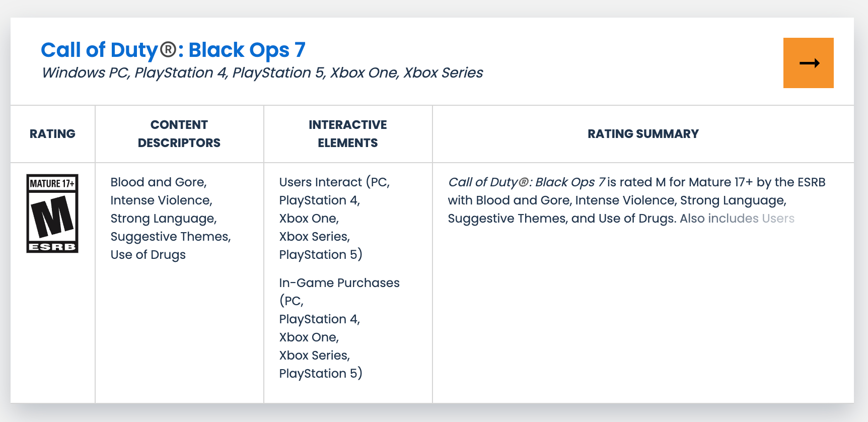Click 'Windows PC' in the platforms subtitle
The width and height of the screenshot is (868, 422).
pos(86,73)
